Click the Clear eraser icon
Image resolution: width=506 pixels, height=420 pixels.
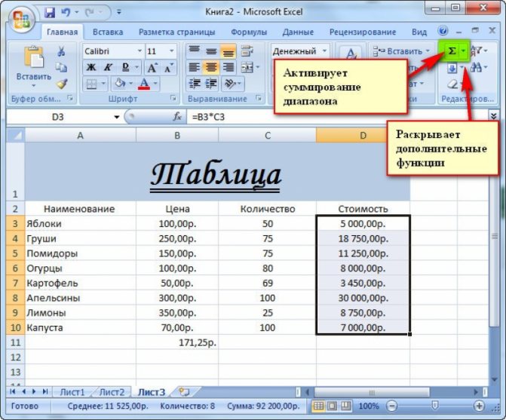coord(452,84)
